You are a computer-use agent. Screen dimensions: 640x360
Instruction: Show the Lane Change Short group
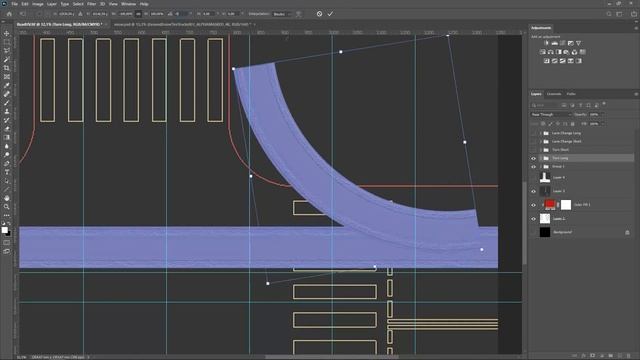pyautogui.click(x=533, y=142)
